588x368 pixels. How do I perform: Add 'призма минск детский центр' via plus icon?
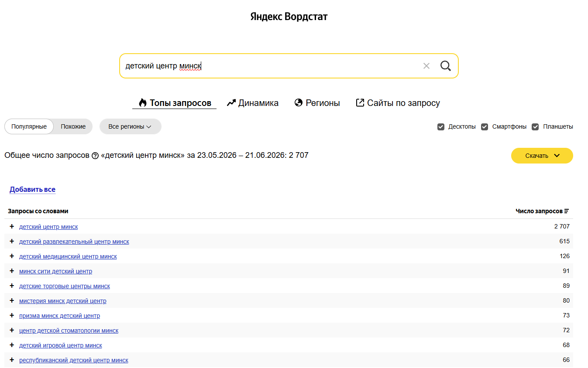pyautogui.click(x=12, y=315)
